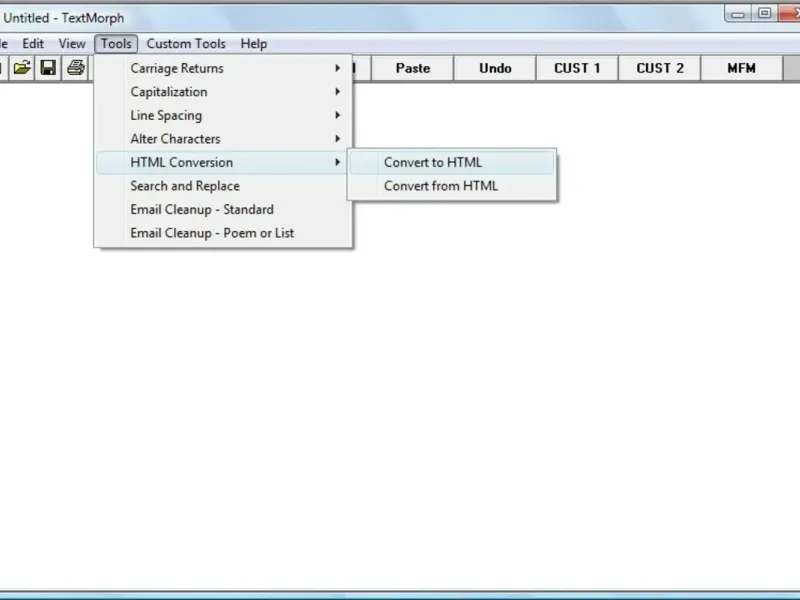Close the open Tools menu
This screenshot has width=800, height=600.
tap(116, 44)
